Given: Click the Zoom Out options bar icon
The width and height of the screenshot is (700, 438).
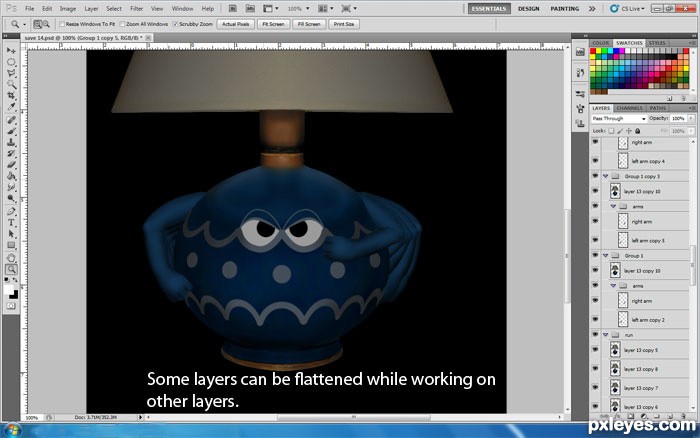Looking at the screenshot, I should 46,24.
